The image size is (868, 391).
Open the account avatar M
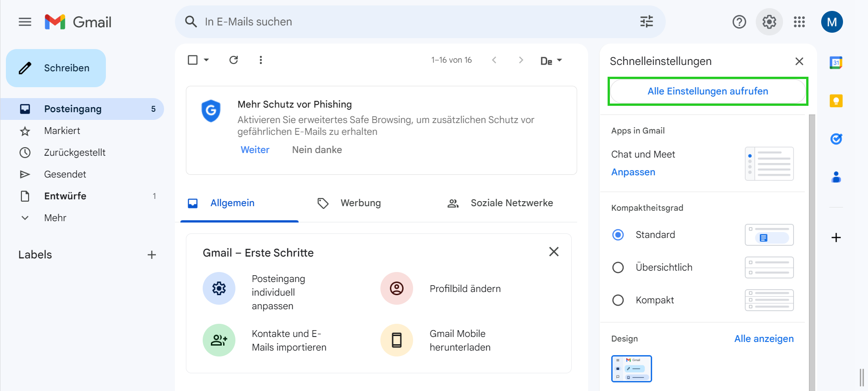[x=832, y=22]
